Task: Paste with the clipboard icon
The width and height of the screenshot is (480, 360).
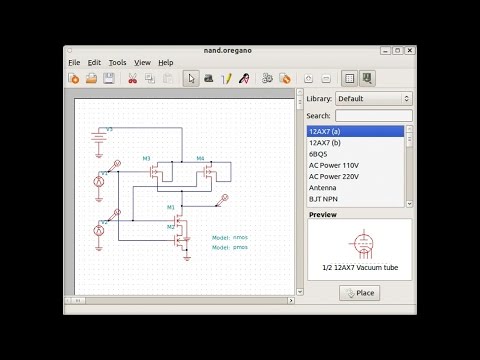Action: pos(168,79)
